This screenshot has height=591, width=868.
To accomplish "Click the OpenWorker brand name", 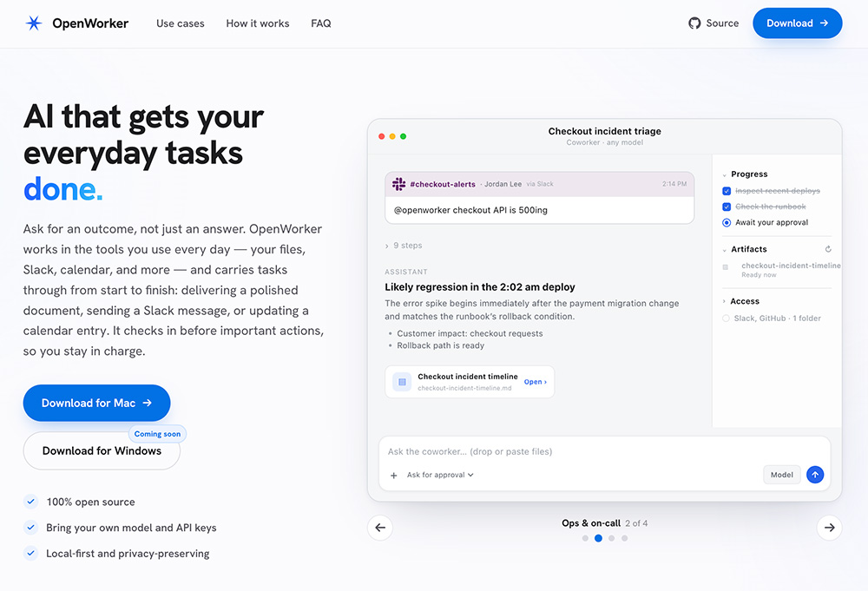I will point(90,23).
